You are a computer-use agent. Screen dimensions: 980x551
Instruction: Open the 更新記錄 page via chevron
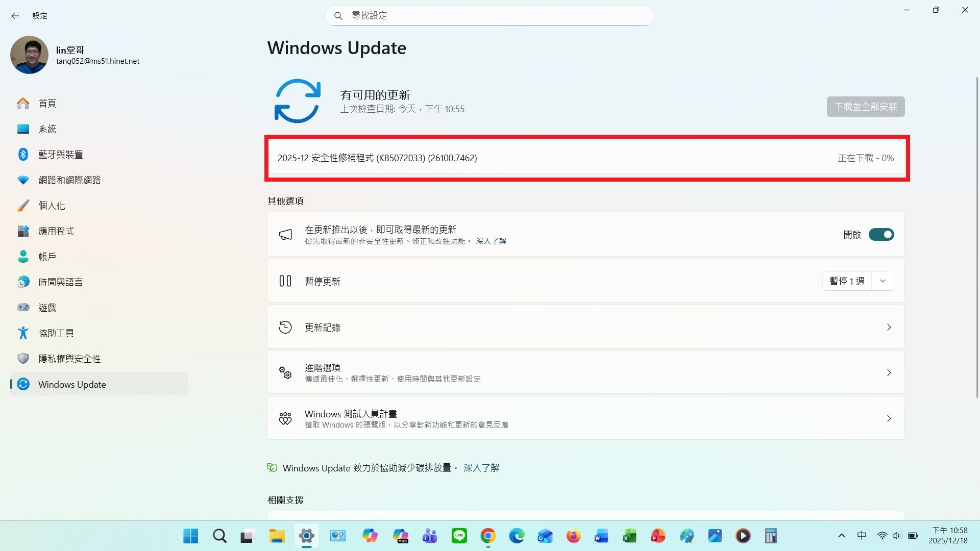[x=889, y=327]
